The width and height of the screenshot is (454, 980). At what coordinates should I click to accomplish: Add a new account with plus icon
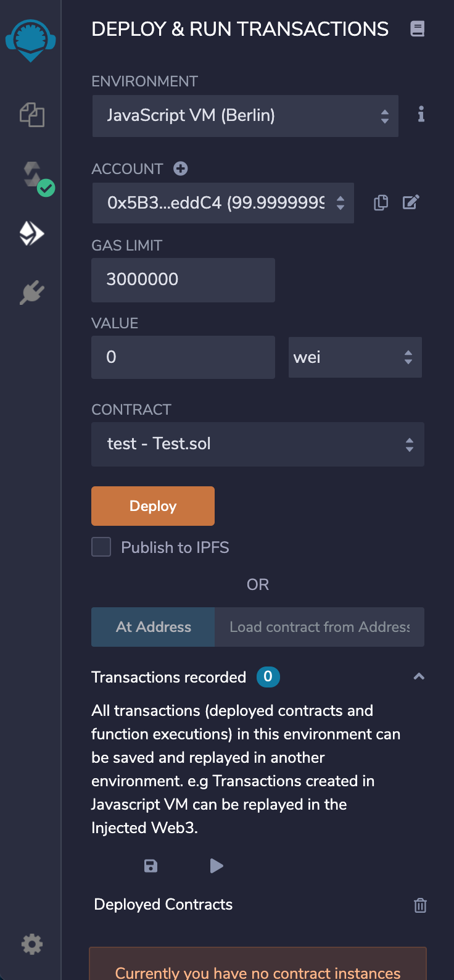point(181,168)
